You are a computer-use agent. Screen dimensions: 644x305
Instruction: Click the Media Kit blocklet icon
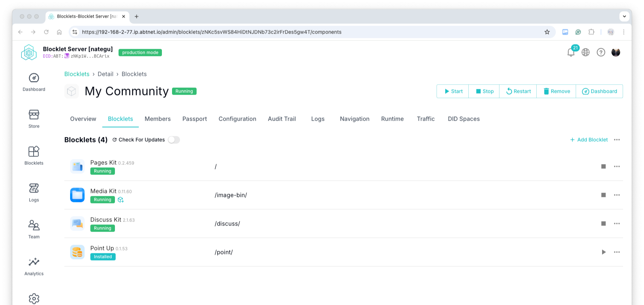[77, 195]
